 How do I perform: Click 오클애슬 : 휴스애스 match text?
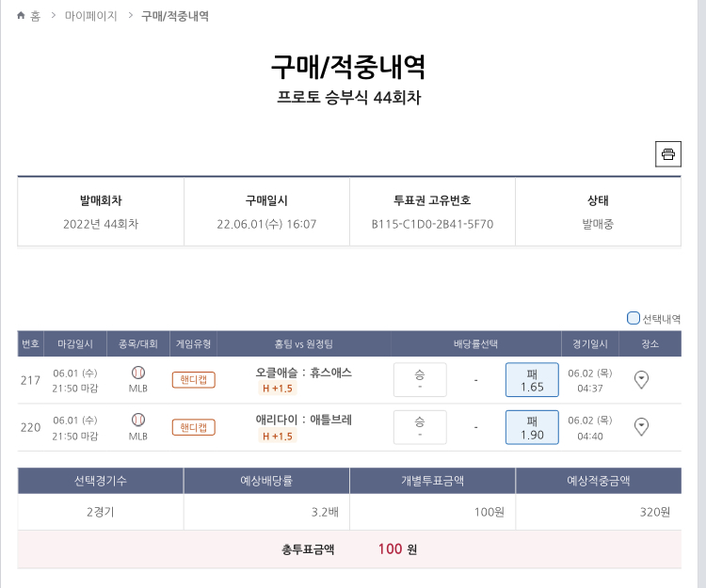(x=303, y=373)
